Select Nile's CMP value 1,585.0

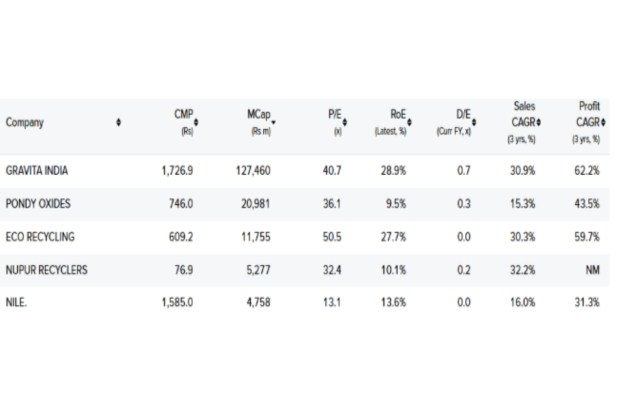tap(176, 301)
